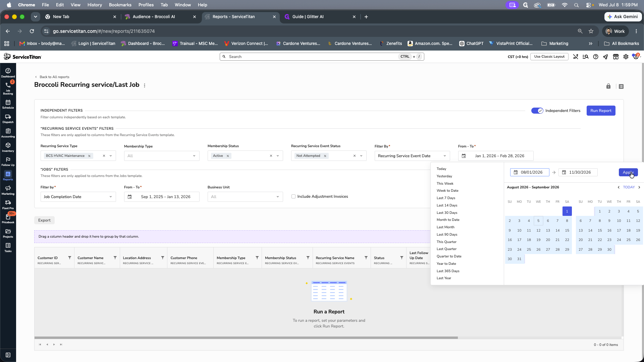
Task: Open the ServiceTitan settings gear icon
Action: (626, 57)
